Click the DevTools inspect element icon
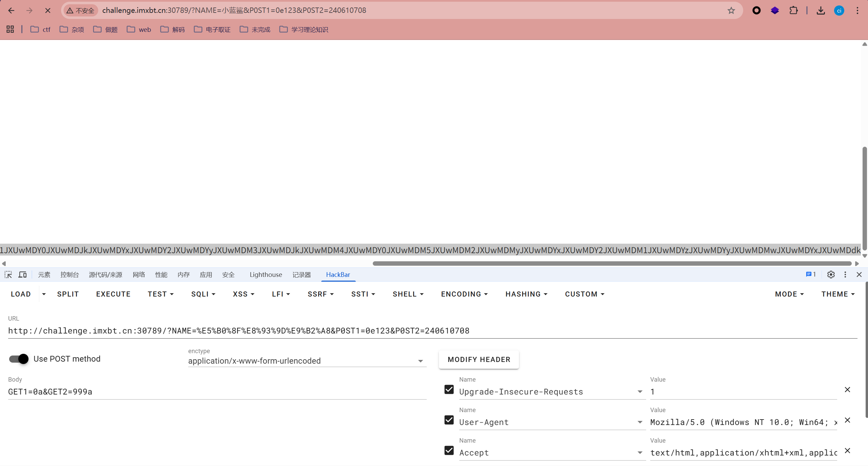868x466 pixels. [8, 275]
